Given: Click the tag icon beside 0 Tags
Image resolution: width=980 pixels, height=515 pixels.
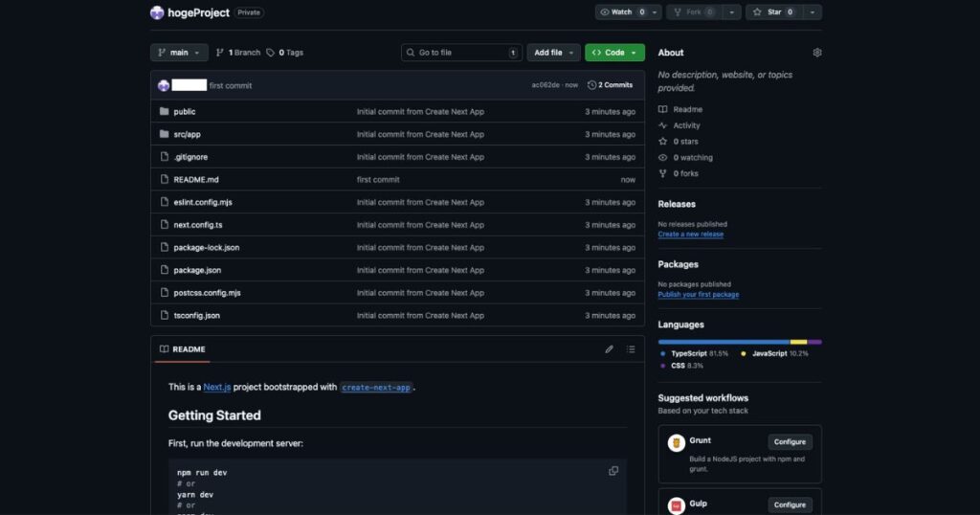Looking at the screenshot, I should pyautogui.click(x=270, y=53).
